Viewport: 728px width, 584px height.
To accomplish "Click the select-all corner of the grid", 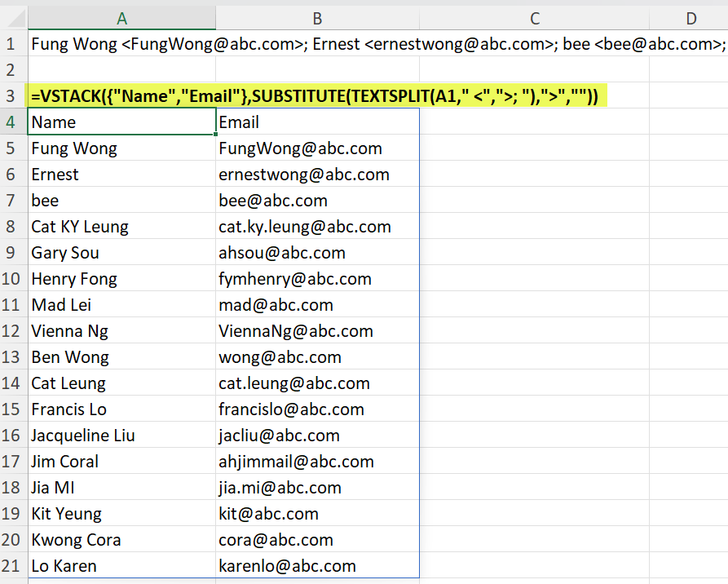I will pyautogui.click(x=11, y=18).
